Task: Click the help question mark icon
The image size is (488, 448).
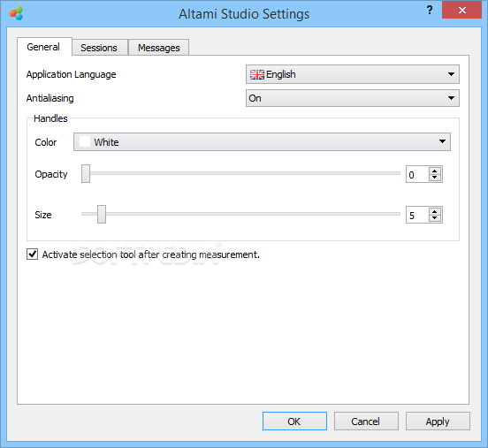Action: coord(430,10)
